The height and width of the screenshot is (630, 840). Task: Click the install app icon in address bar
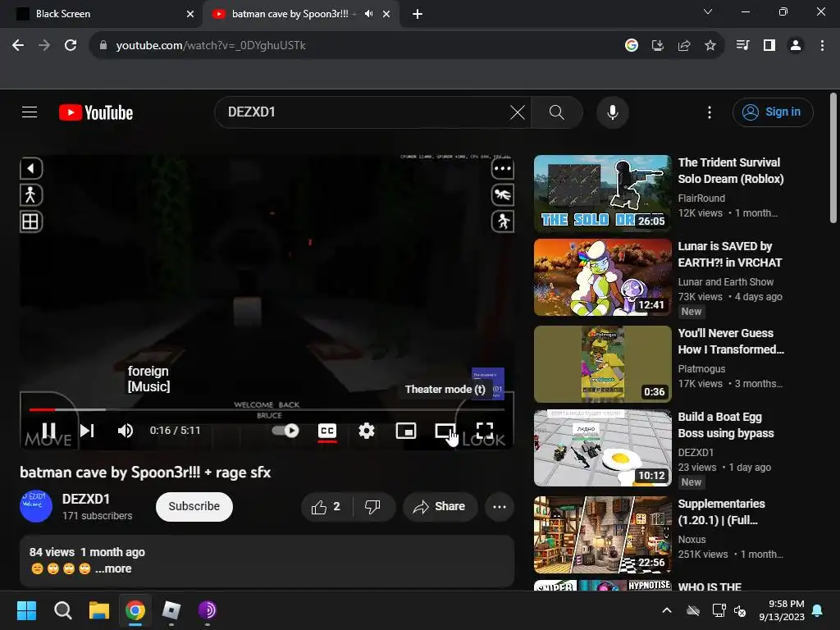[x=658, y=46]
